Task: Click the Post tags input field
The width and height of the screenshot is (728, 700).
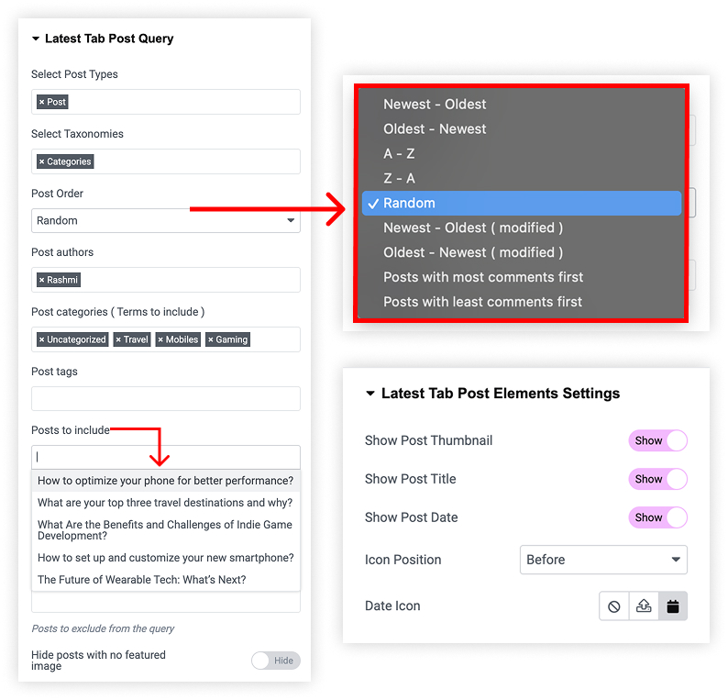Action: (166, 398)
